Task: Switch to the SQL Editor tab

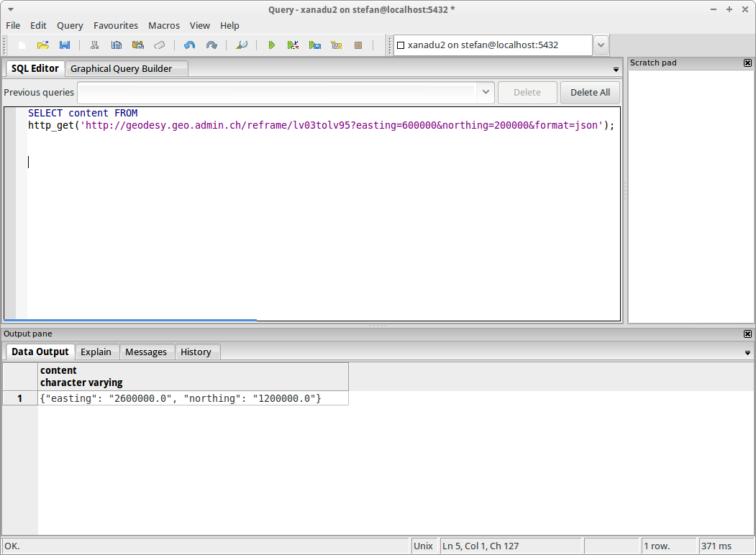Action: 35,68
